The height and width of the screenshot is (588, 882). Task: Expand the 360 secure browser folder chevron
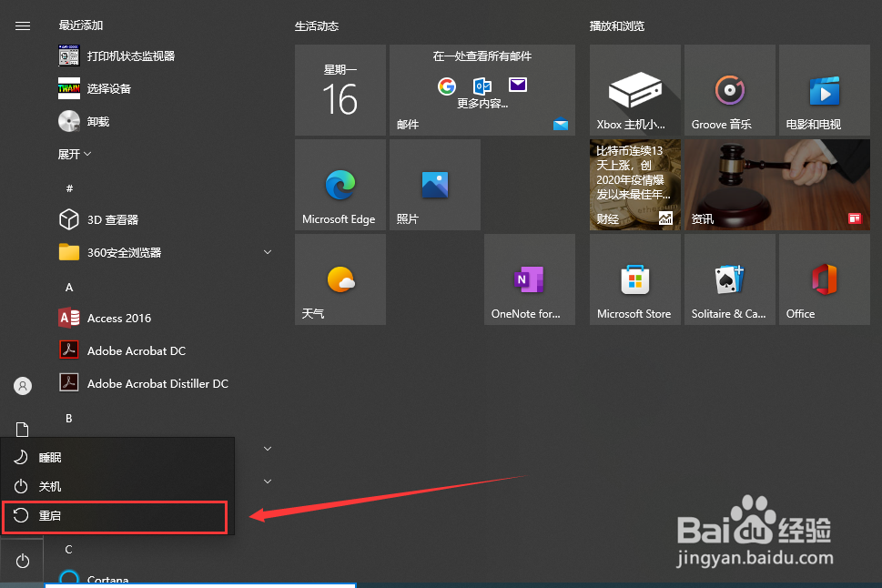coord(268,252)
